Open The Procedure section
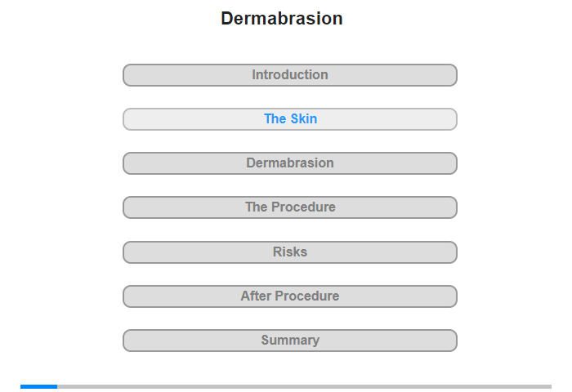 (289, 207)
